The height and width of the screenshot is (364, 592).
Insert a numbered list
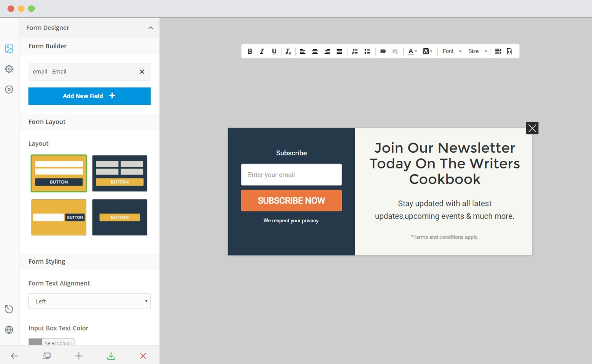(x=355, y=51)
